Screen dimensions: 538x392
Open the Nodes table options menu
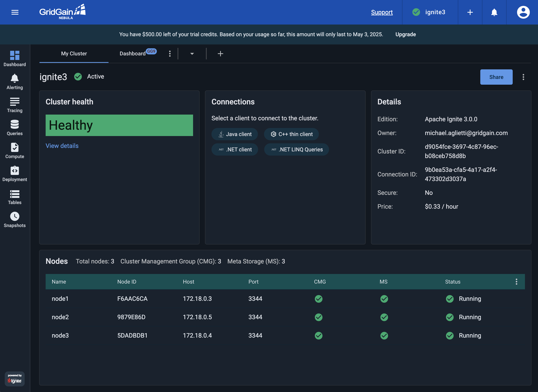click(x=516, y=281)
